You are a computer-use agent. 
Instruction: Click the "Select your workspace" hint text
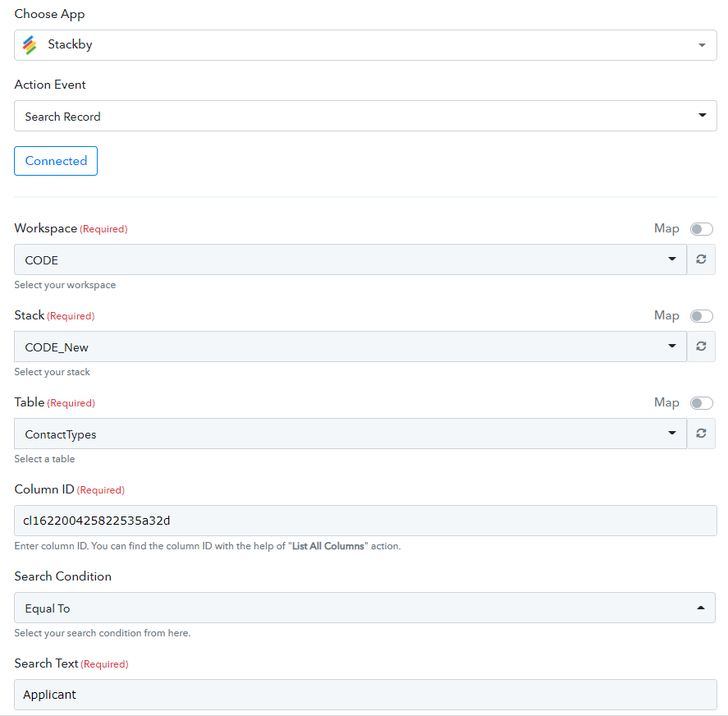pyautogui.click(x=65, y=285)
